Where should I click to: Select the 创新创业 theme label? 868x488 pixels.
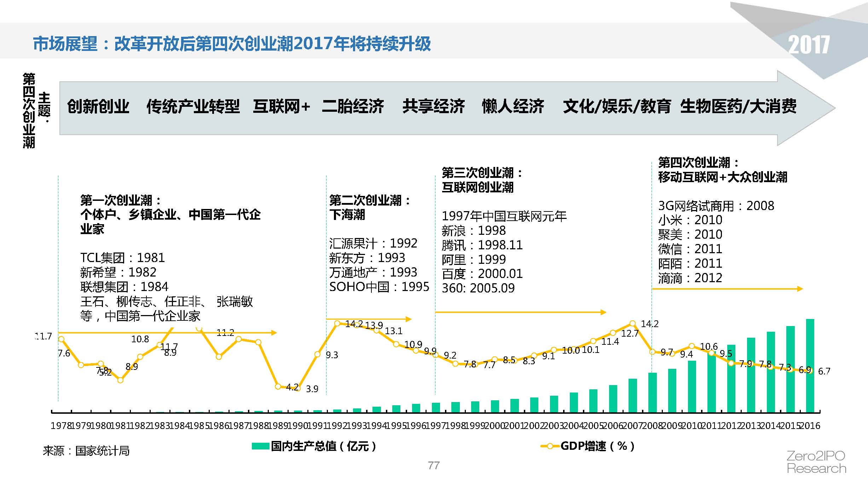point(98,106)
